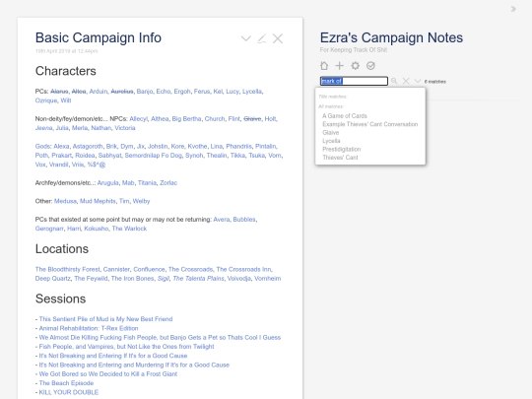532x399 pixels.
Task: Open the Mud Mephits link
Action: pos(98,201)
